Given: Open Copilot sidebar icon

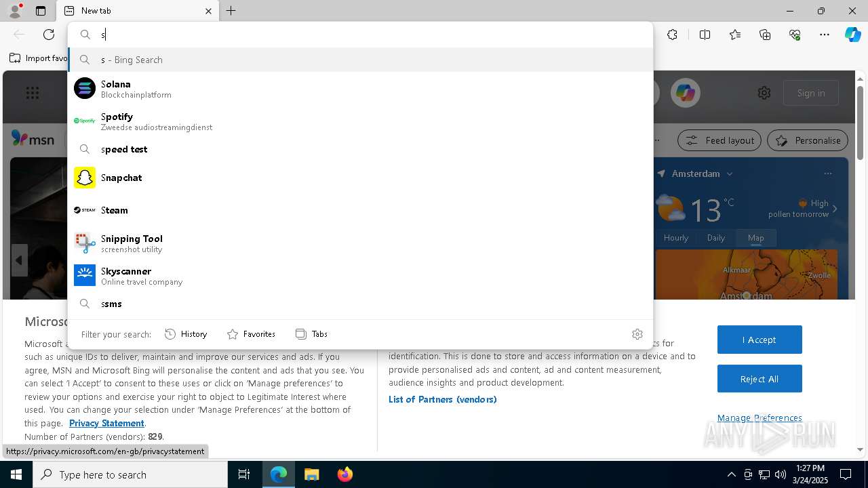Looking at the screenshot, I should [x=852, y=35].
